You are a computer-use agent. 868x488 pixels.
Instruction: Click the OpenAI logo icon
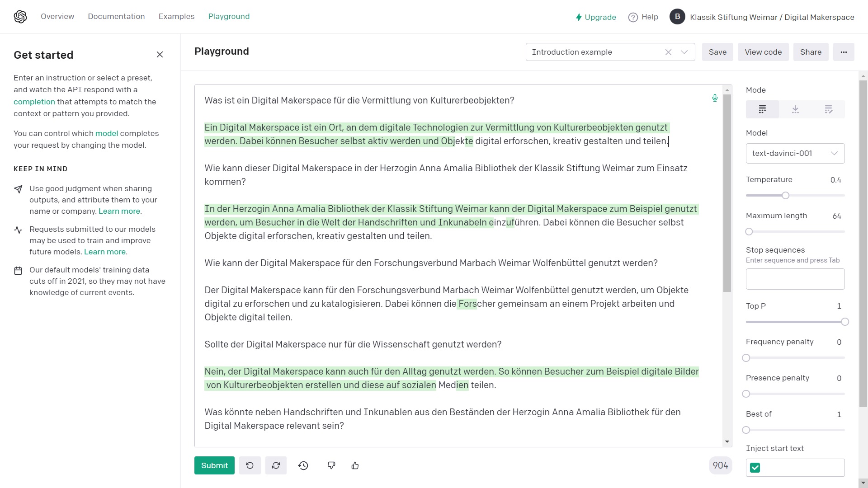click(x=20, y=17)
